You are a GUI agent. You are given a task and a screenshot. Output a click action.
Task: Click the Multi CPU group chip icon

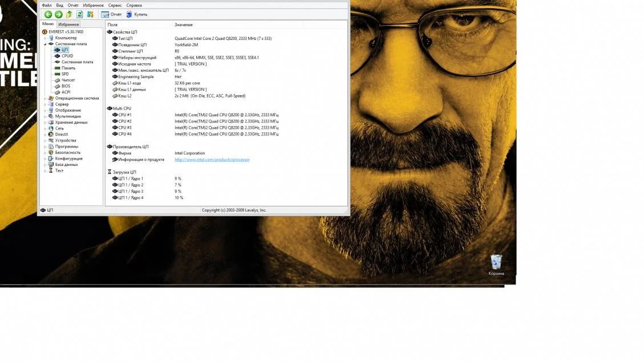[110, 108]
